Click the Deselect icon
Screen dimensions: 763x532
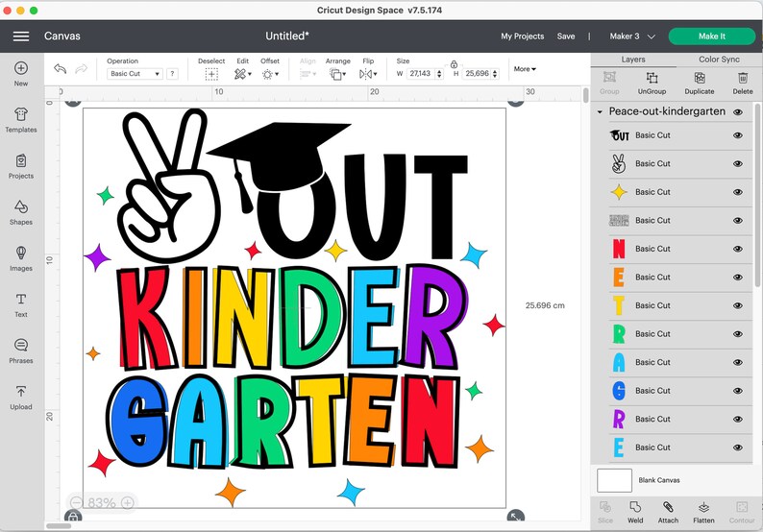pos(211,74)
